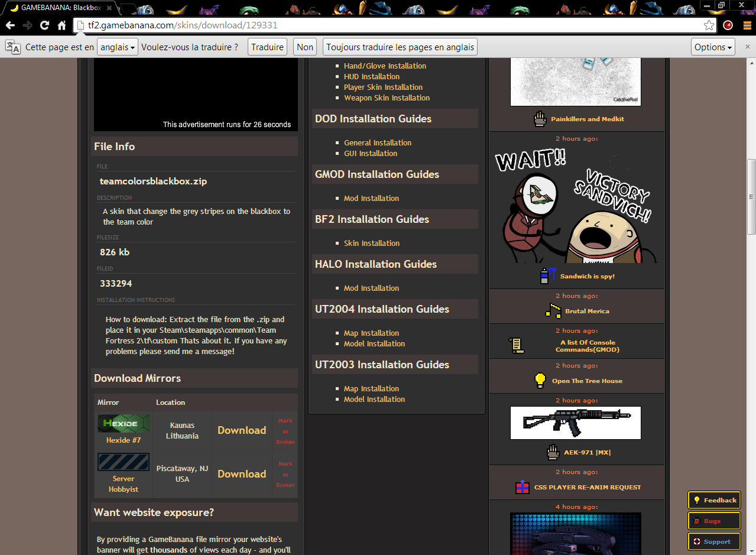Open HALO Mod Installation guide
756x555 pixels.
tap(371, 288)
